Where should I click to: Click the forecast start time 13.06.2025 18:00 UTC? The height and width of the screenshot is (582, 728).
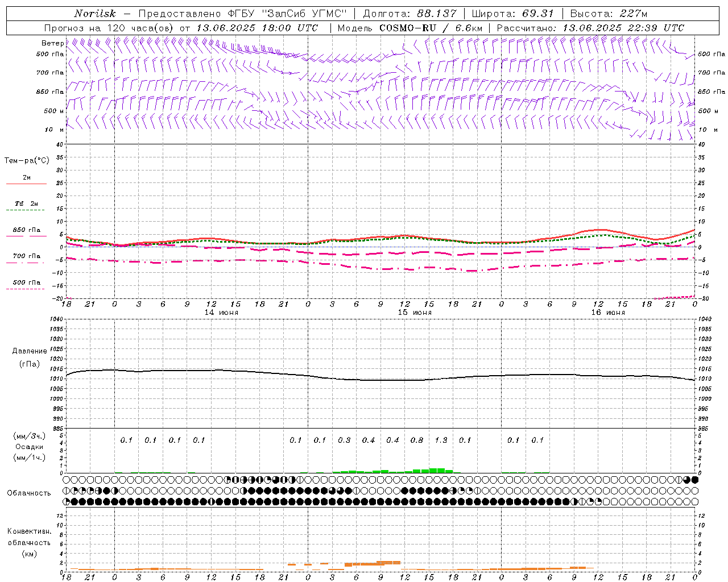[x=257, y=28]
